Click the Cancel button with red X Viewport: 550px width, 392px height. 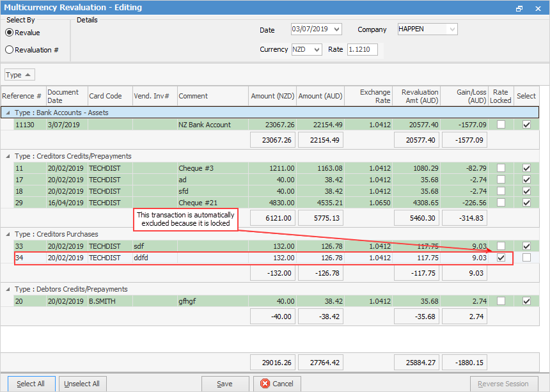[277, 384]
